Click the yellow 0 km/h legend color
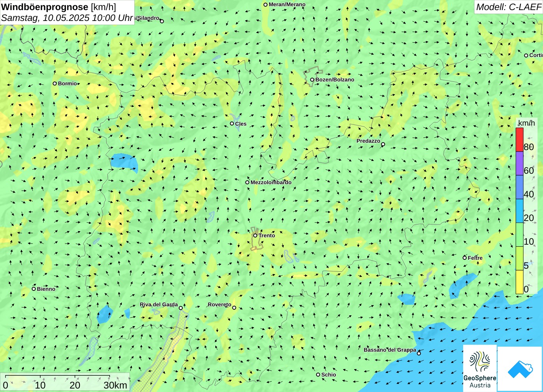The image size is (543, 392). [519, 282]
